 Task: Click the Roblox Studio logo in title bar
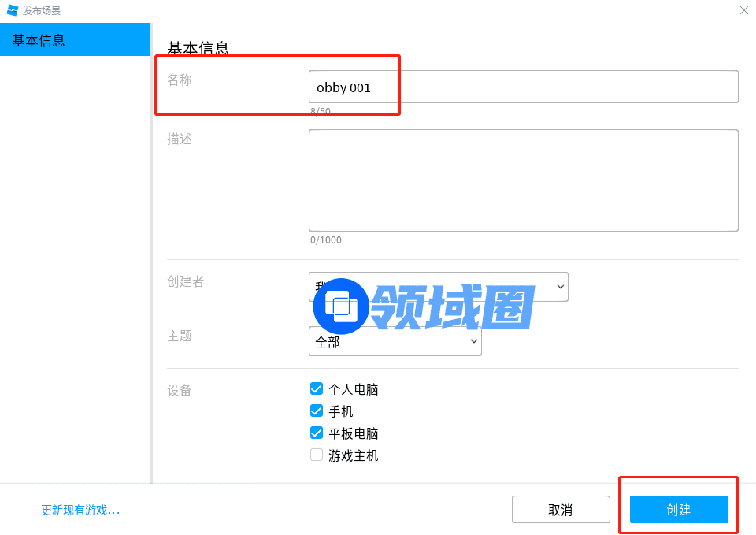coord(13,10)
